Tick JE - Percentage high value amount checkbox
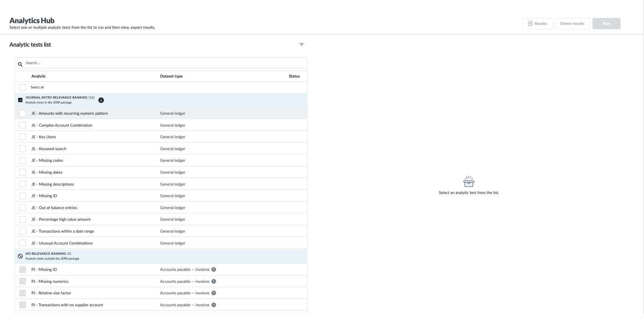 (22, 219)
